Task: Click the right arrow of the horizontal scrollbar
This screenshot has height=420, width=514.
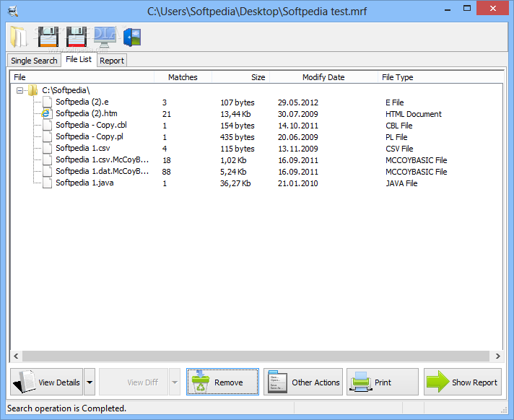Action: point(497,356)
